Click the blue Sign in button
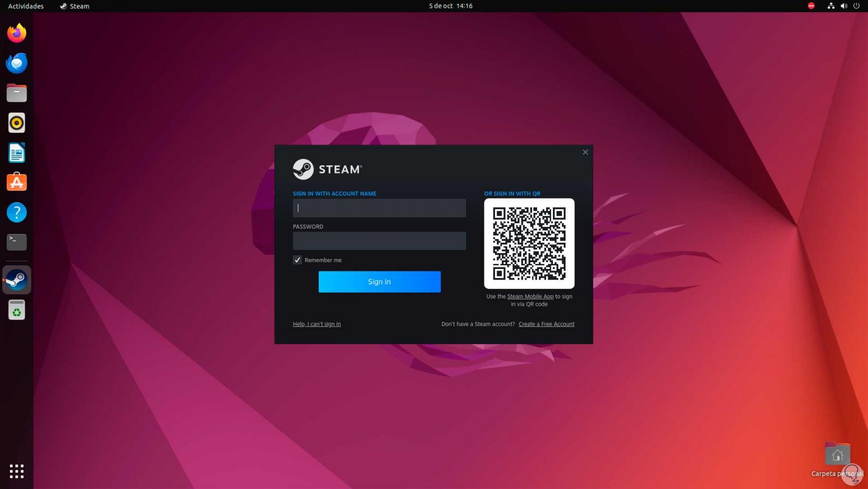The width and height of the screenshot is (868, 489). point(379,282)
